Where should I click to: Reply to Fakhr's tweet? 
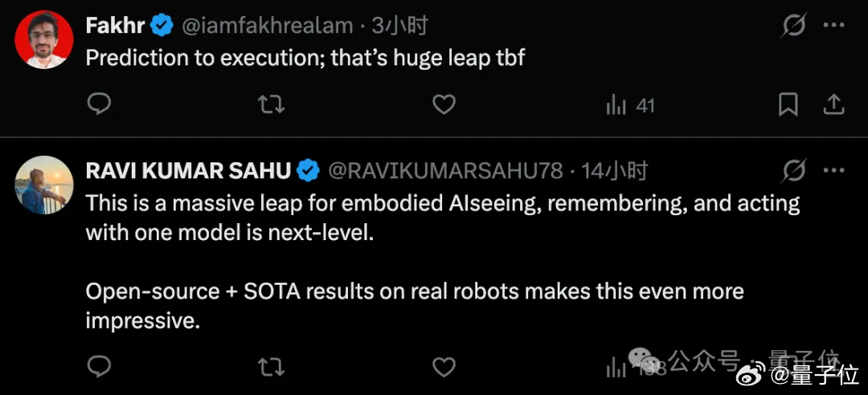coord(99,104)
